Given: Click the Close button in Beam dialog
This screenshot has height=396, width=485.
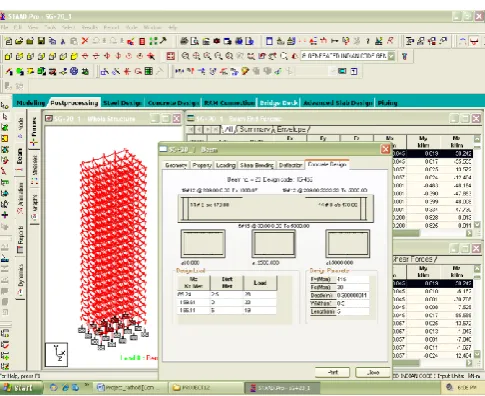Looking at the screenshot, I should tap(372, 372).
